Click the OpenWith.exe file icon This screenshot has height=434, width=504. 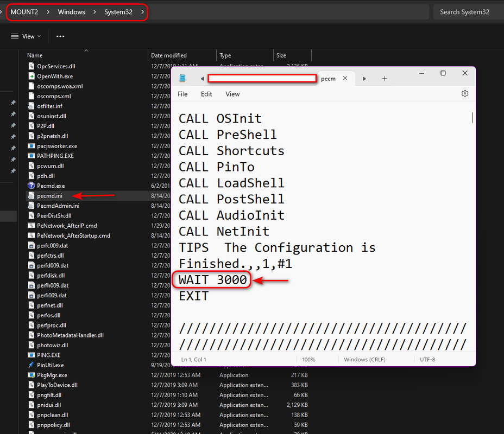point(31,76)
